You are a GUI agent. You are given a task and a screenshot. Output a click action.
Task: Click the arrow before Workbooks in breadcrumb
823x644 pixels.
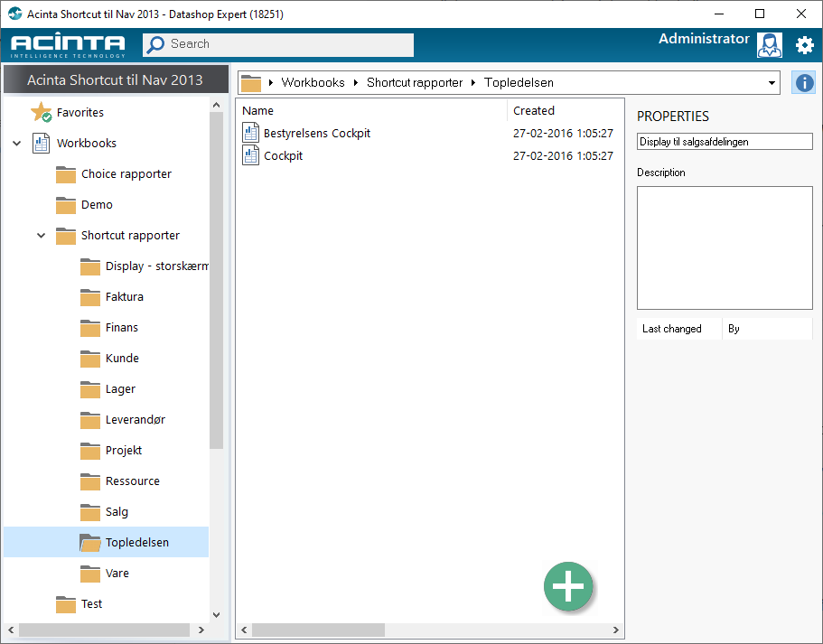(271, 83)
